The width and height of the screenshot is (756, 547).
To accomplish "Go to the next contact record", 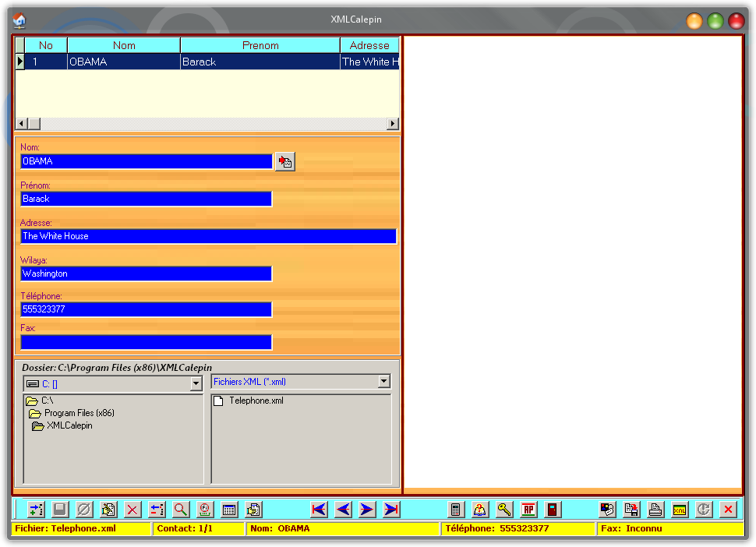I will [367, 510].
